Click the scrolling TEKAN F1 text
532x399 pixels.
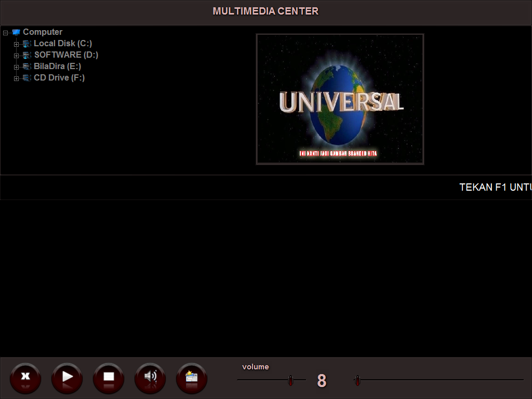(x=495, y=187)
